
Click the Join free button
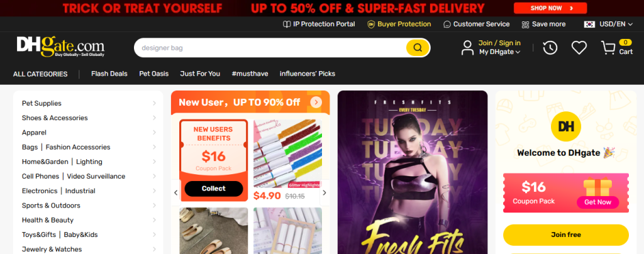tap(565, 235)
